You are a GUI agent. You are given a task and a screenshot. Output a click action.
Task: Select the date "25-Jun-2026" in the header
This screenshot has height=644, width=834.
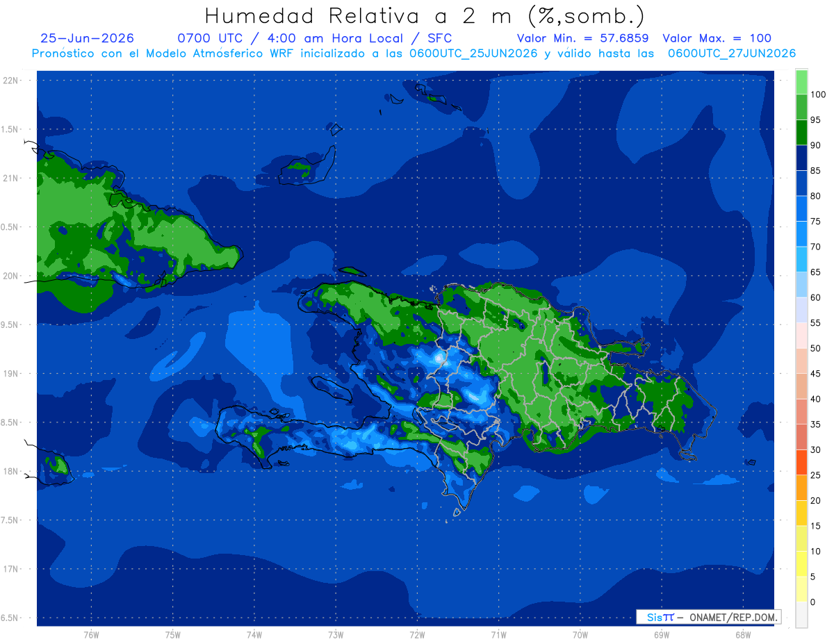[88, 38]
